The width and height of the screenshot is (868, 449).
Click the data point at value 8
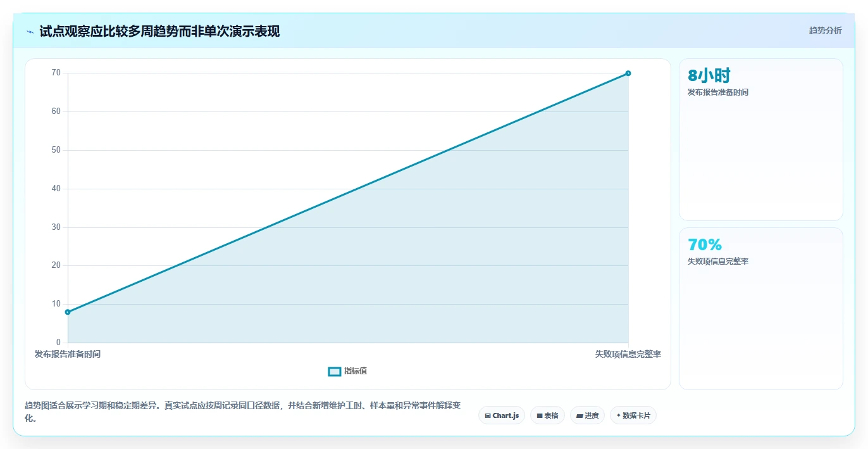pos(68,312)
